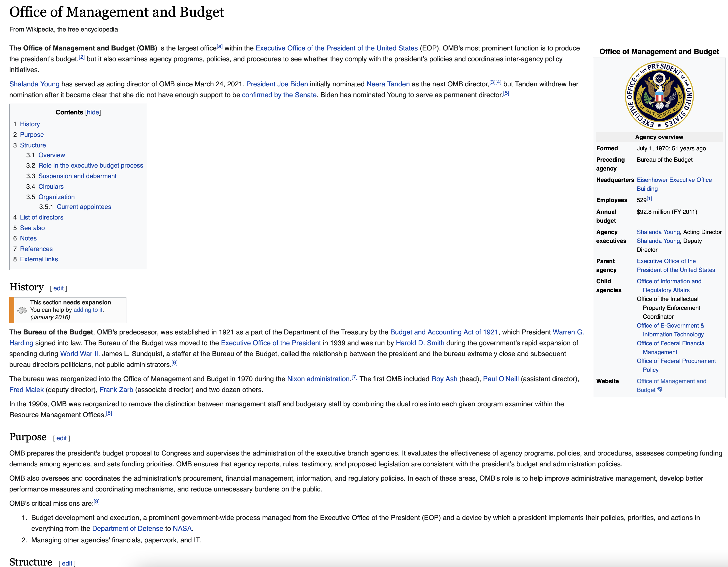The image size is (728, 567).
Task: Click citation [3] after OMB director
Action: pos(492,82)
